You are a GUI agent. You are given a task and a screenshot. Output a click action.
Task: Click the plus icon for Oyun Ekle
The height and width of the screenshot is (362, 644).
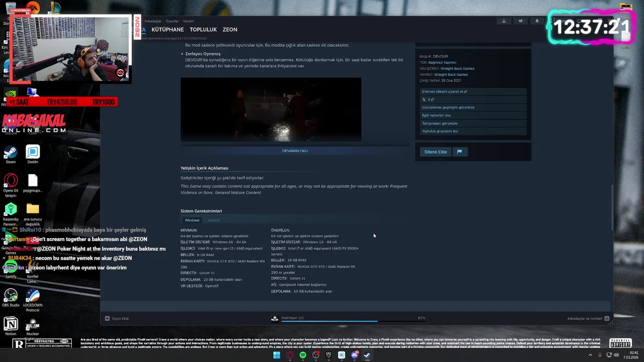(107, 318)
